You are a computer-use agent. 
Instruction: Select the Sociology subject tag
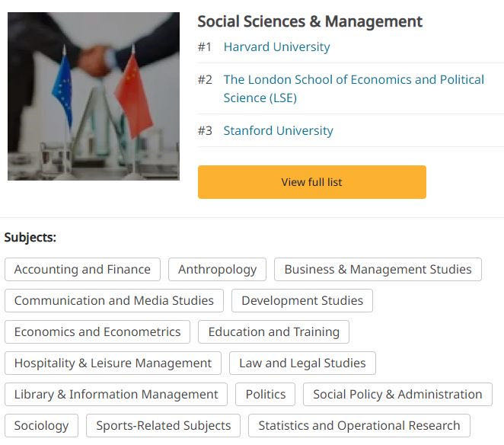41,426
